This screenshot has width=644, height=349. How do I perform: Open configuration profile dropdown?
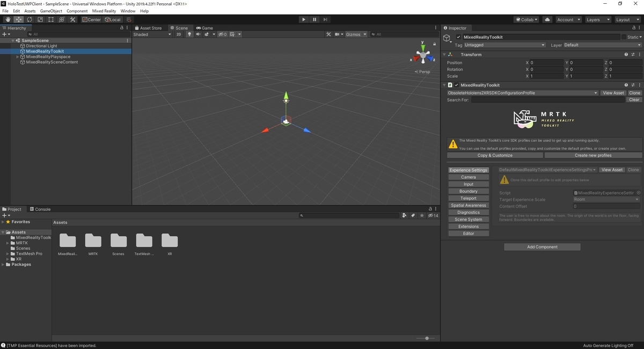[522, 93]
